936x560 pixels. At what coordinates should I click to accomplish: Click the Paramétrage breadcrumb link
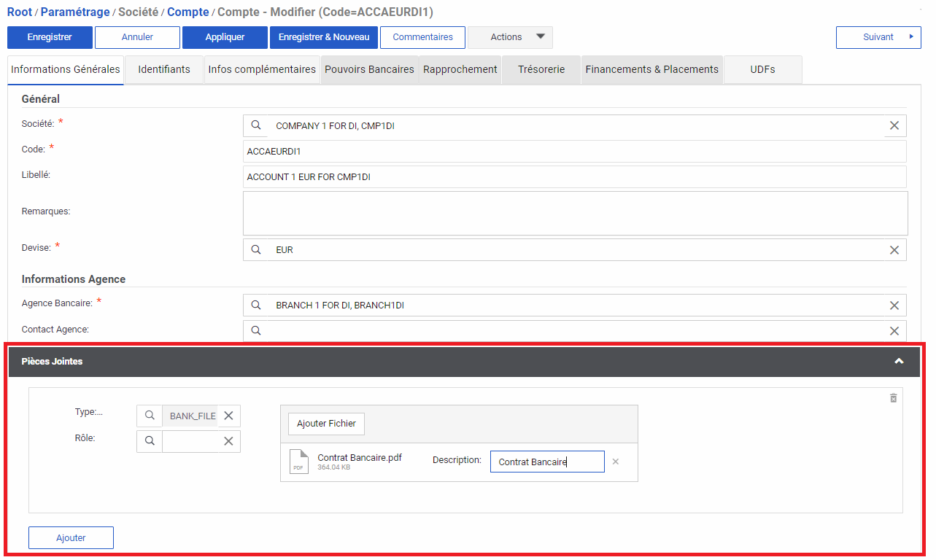pyautogui.click(x=75, y=12)
